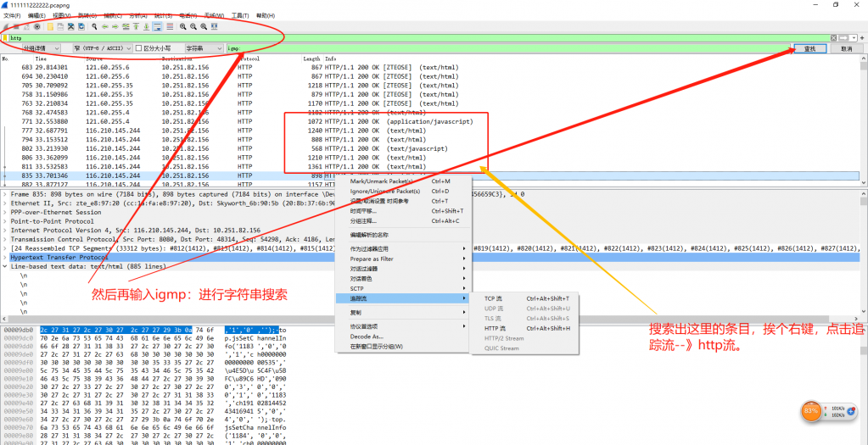Image resolution: width=868 pixels, height=445 pixels.
Task: Toggle the 区分大小写 case sensitive checkbox
Action: click(139, 48)
